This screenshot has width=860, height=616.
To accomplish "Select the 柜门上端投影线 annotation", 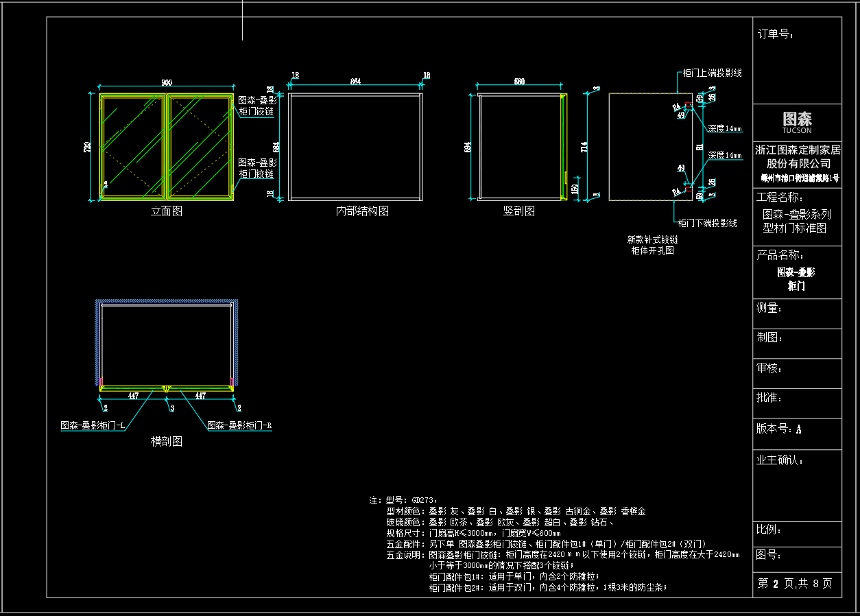I will (712, 73).
